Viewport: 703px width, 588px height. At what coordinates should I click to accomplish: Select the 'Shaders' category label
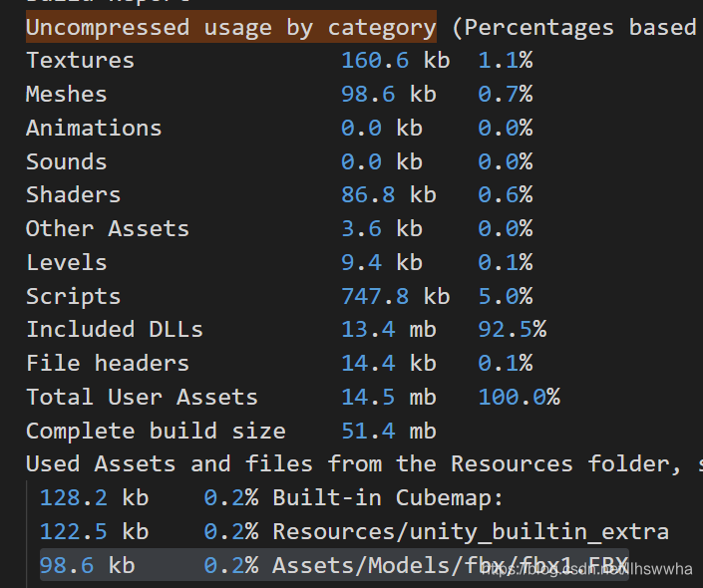click(x=74, y=195)
